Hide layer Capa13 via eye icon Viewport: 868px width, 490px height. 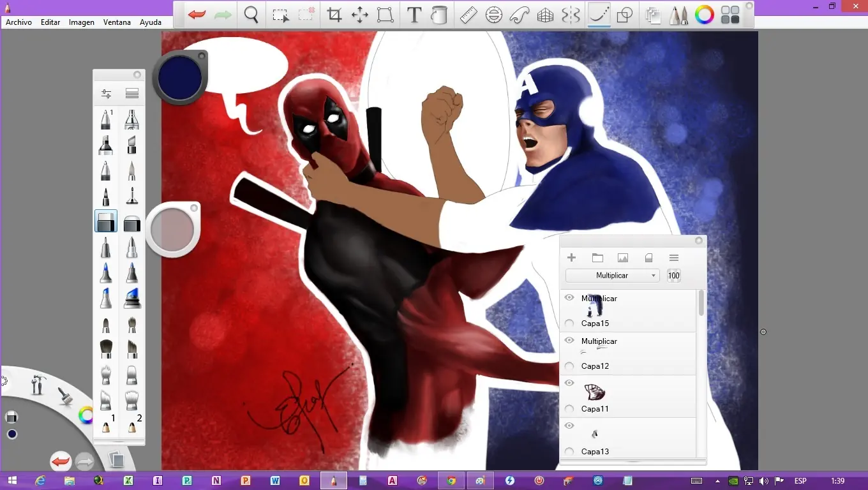[x=569, y=426]
